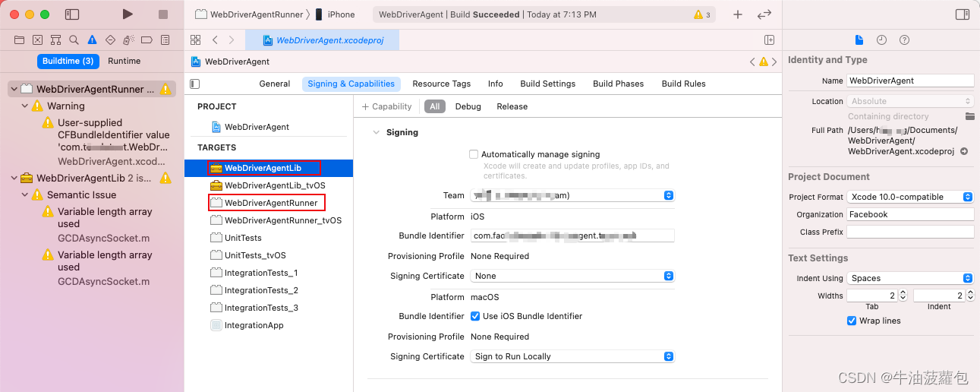Toggle the right inspector panel
Image resolution: width=980 pixels, height=392 pixels.
963,14
